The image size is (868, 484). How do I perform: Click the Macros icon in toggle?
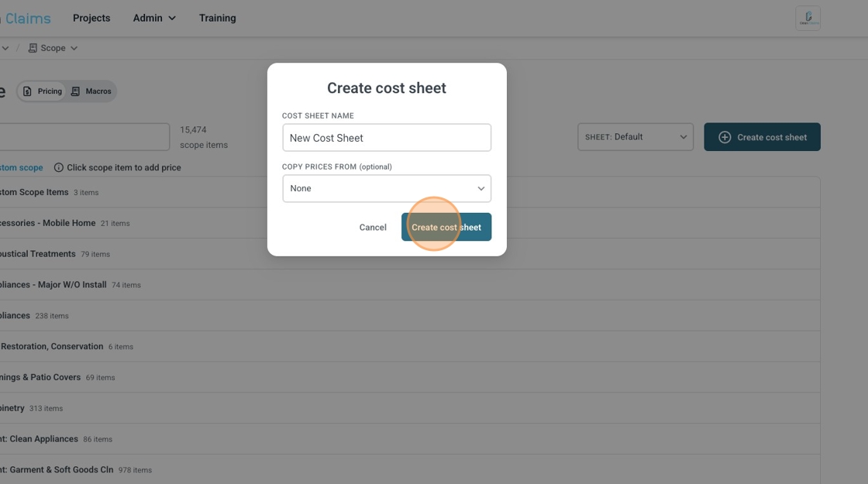point(75,91)
